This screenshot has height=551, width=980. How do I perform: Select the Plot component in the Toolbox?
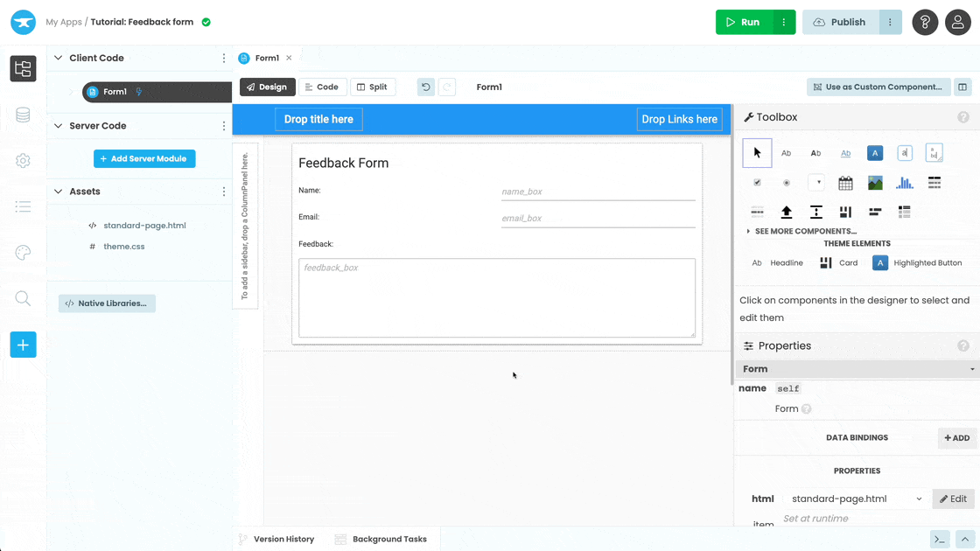point(904,182)
